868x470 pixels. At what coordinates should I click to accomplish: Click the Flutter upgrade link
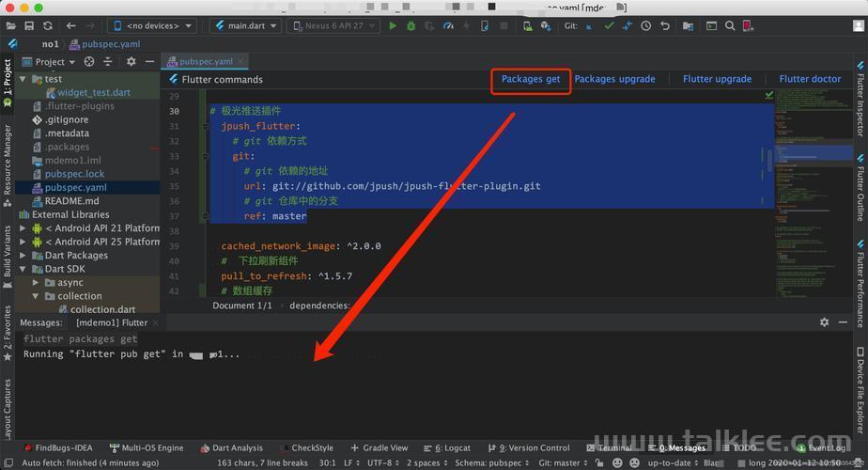tap(717, 79)
